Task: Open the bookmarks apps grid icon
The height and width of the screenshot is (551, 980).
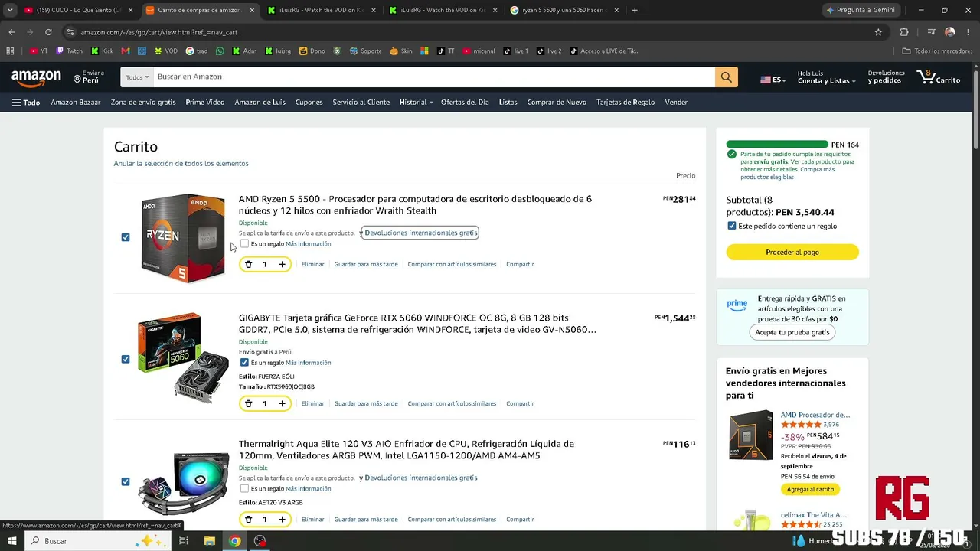Action: 10,51
